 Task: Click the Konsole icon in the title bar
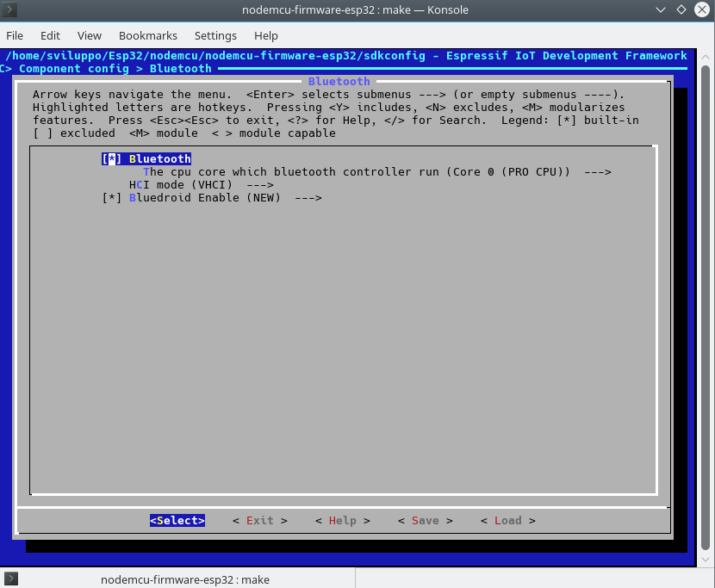pos(9,9)
